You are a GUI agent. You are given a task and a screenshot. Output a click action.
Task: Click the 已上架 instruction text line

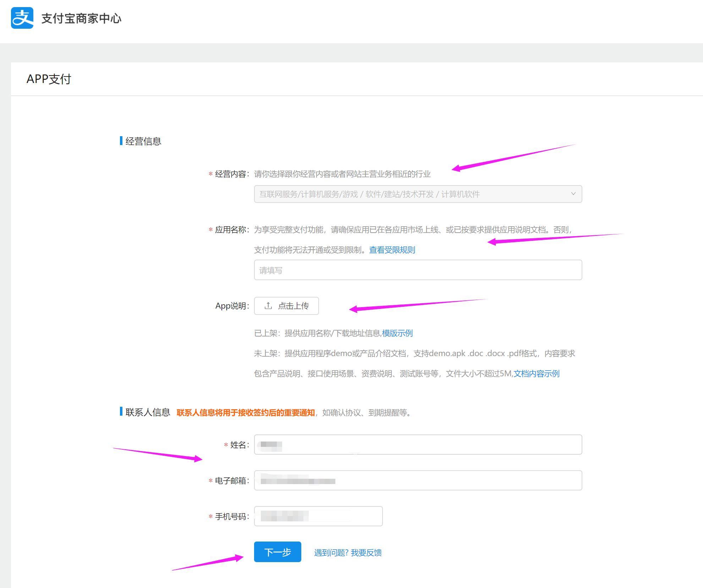tap(333, 333)
